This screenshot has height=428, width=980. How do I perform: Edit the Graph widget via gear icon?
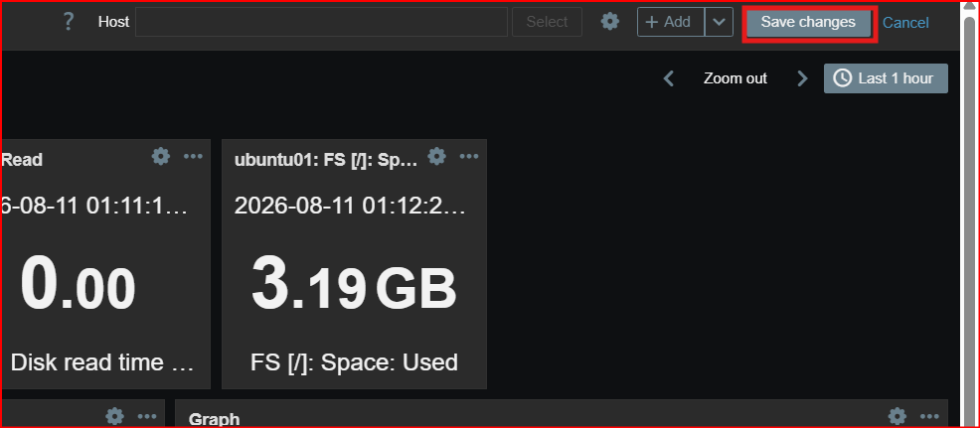pyautogui.click(x=898, y=416)
